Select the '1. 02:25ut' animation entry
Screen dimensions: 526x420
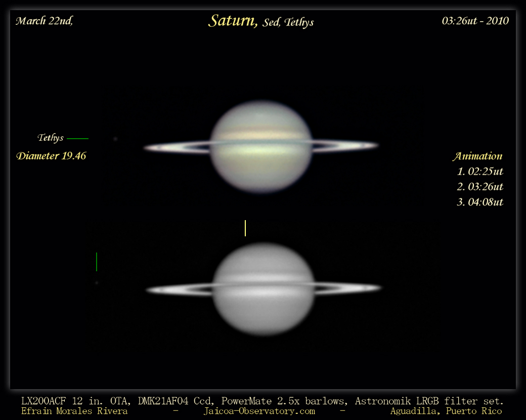(480, 172)
